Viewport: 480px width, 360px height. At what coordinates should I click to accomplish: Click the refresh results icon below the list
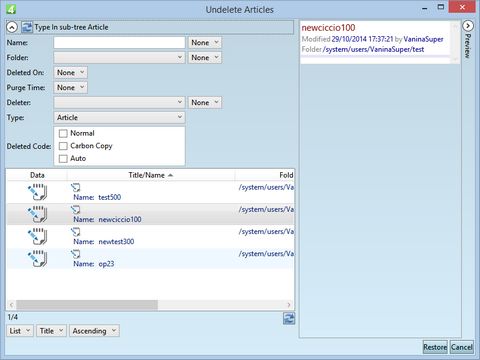289,318
